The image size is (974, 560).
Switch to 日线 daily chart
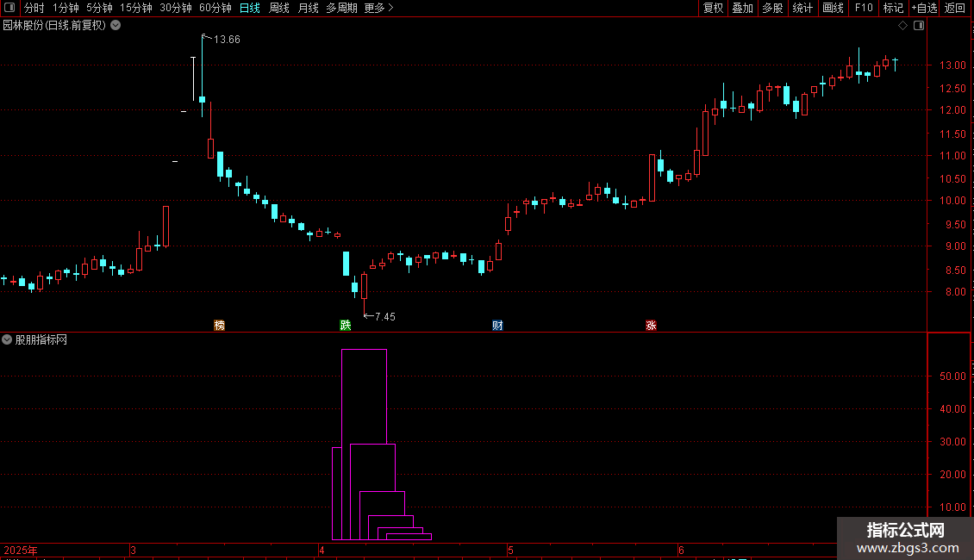(250, 8)
